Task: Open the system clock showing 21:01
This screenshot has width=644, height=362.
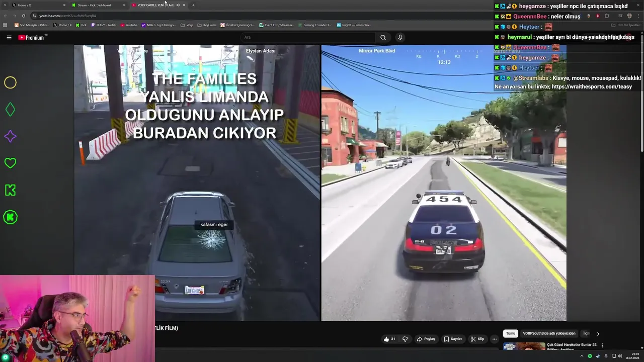Action: pos(632,356)
